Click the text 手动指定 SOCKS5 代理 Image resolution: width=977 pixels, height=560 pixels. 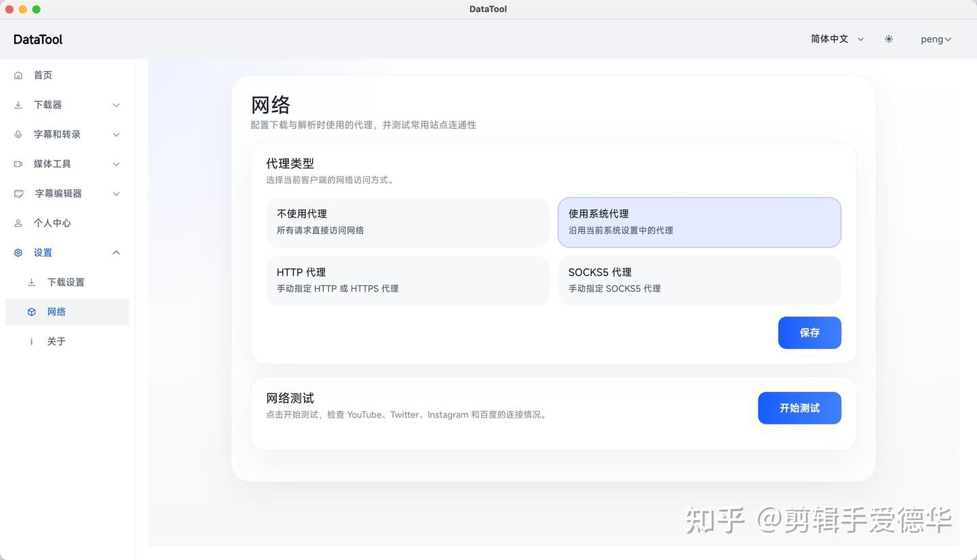[615, 289]
